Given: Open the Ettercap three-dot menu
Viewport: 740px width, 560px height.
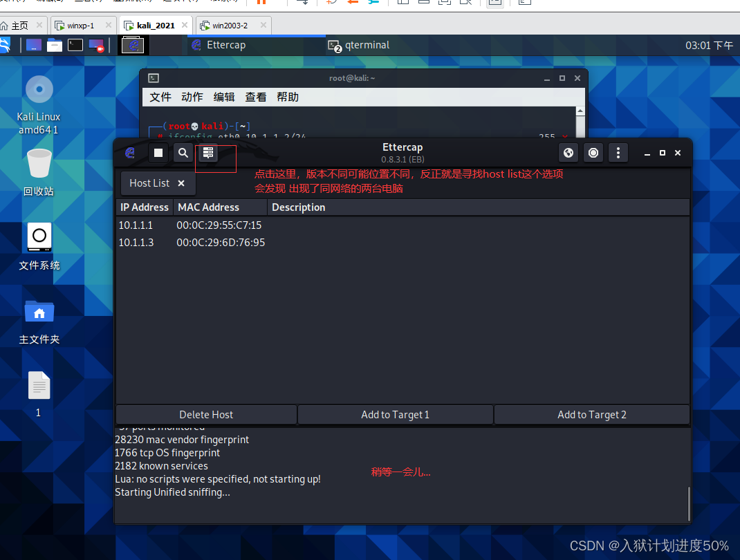Looking at the screenshot, I should click(618, 153).
